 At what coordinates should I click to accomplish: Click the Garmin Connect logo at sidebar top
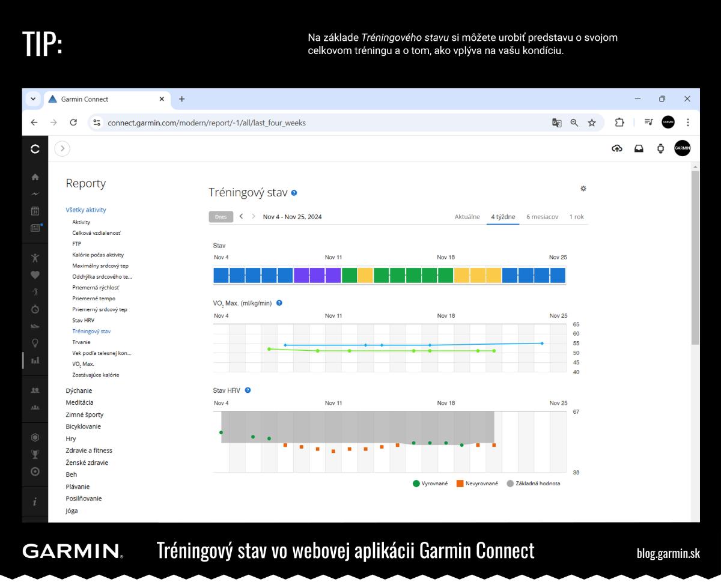35,148
